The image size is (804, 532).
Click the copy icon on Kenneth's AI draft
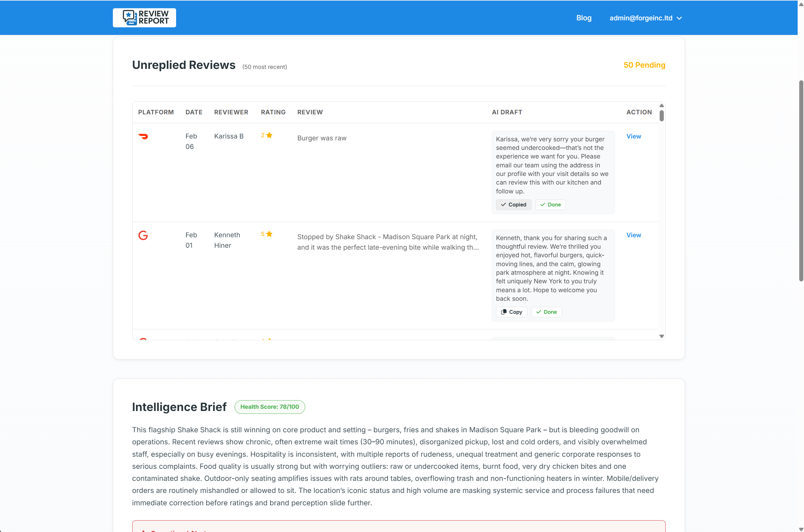[x=504, y=312]
